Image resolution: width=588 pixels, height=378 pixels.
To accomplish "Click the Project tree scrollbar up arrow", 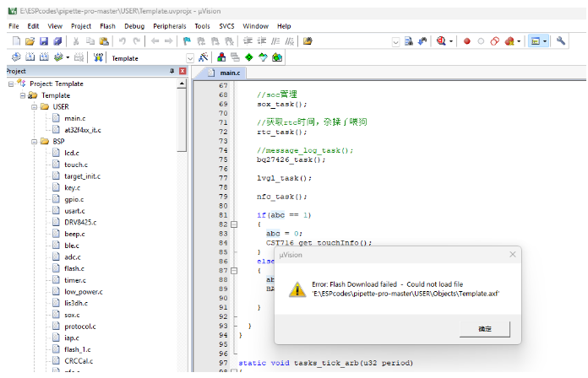I will pyautogui.click(x=182, y=84).
